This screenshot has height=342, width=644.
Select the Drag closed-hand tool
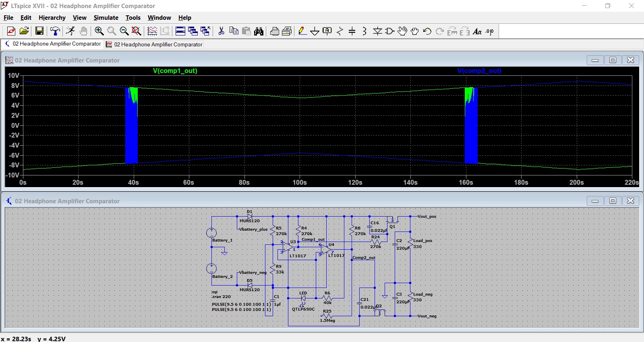point(415,31)
